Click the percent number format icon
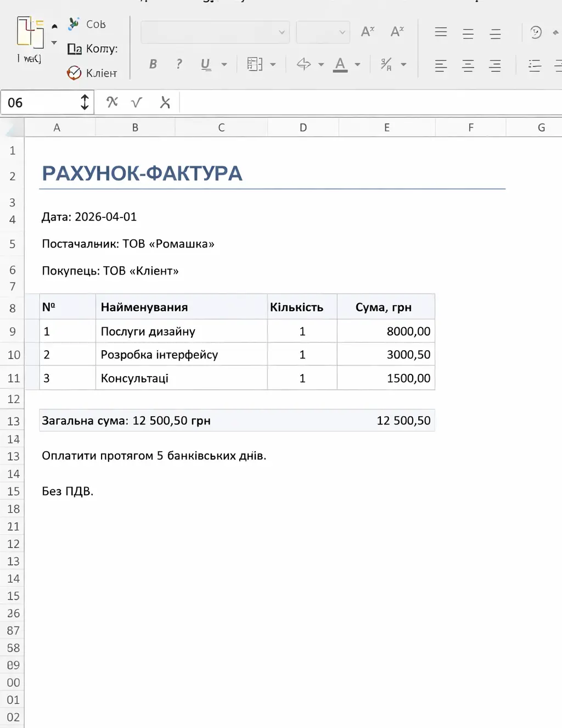Viewport: 562px width, 728px height. tap(386, 64)
